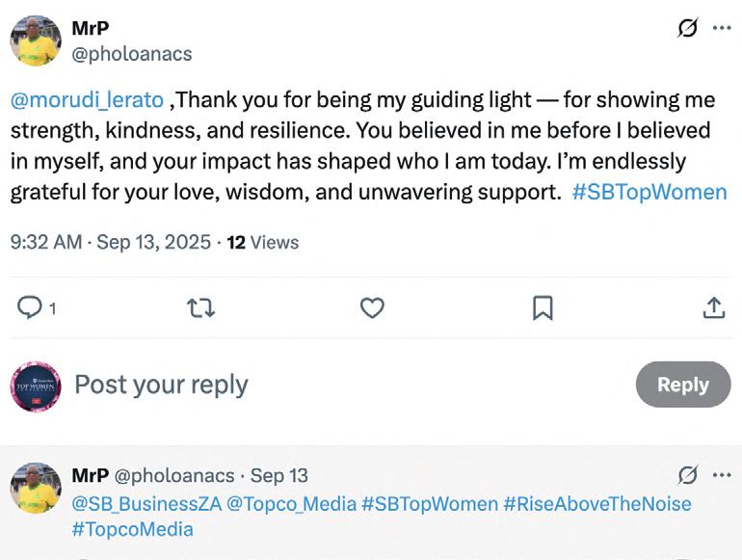Open the #RiseAboveTheNoise hashtag
This screenshot has width=742, height=560.
(597, 503)
